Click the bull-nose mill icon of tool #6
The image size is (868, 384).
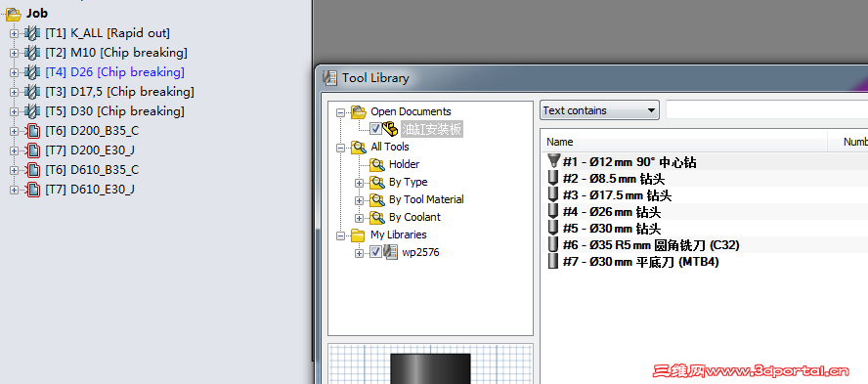tap(552, 244)
